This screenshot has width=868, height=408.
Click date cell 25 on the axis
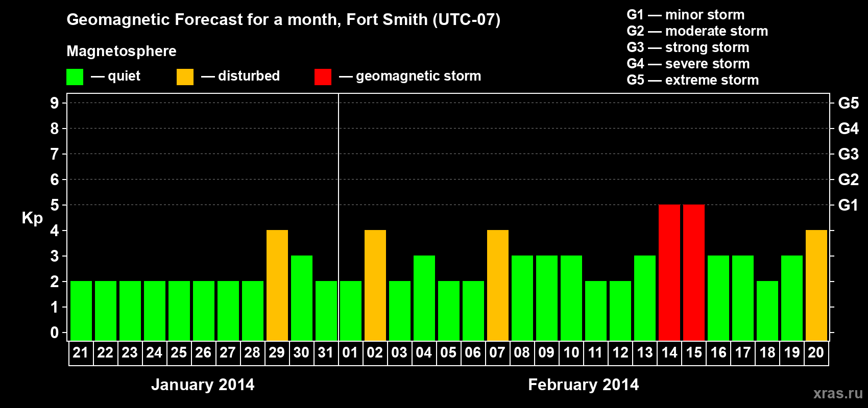[x=179, y=353]
